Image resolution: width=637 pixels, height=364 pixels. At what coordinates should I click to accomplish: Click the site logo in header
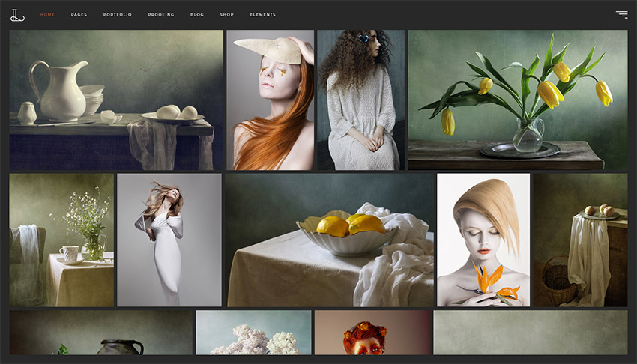[19, 14]
